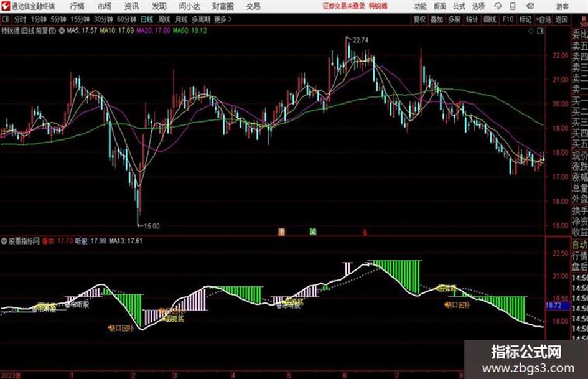Click the 标记 mark button
Screen dimensions: 588x379
click(525, 19)
